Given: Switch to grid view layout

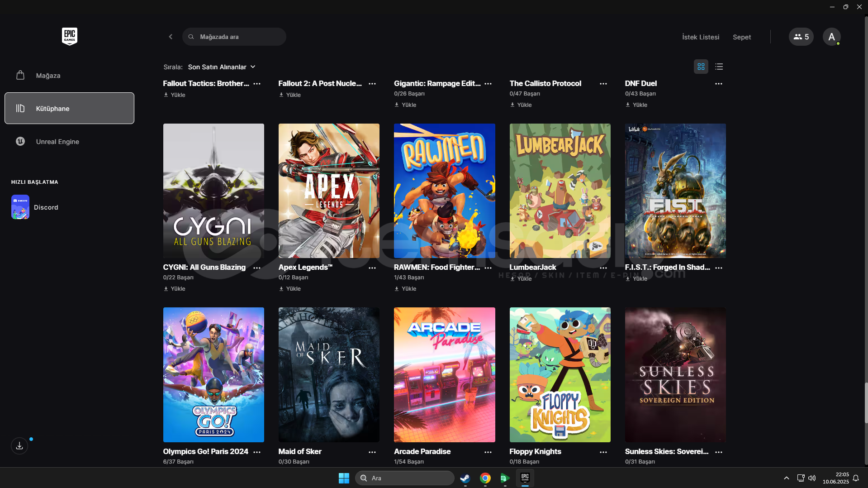Looking at the screenshot, I should coord(701,67).
